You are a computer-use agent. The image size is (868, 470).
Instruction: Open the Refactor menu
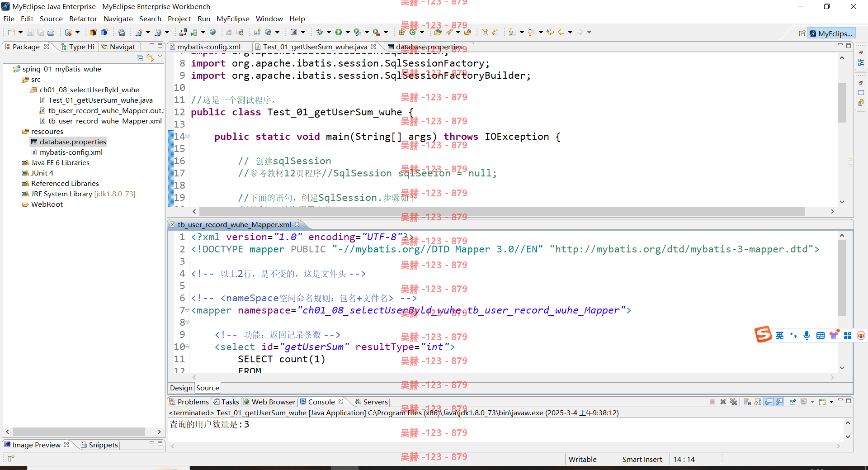point(83,19)
